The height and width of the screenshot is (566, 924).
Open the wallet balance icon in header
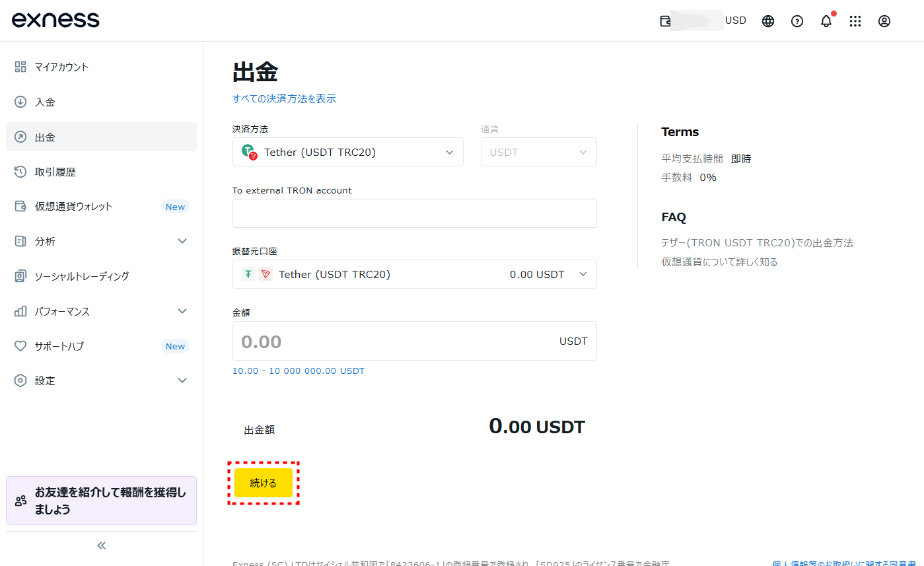pos(665,20)
